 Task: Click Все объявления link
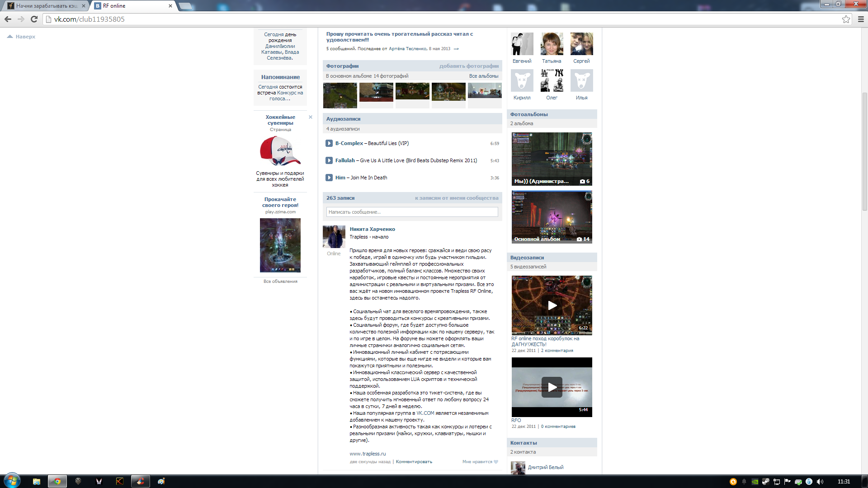(x=280, y=282)
